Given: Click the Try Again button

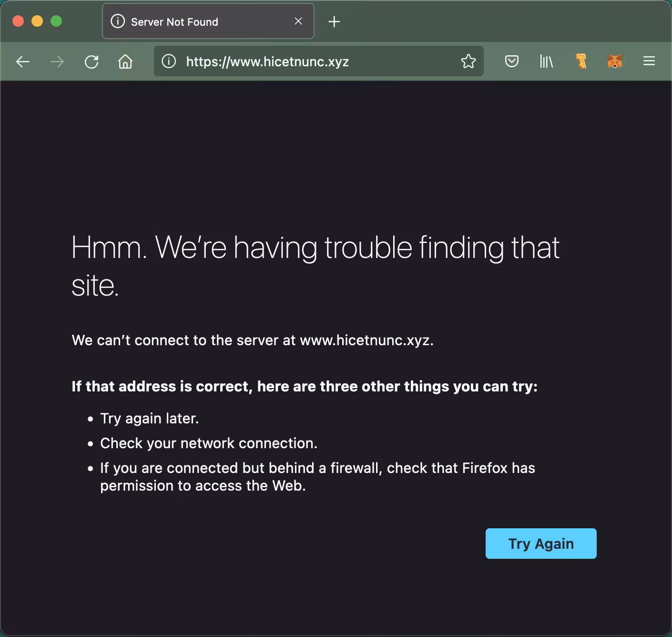Looking at the screenshot, I should point(541,544).
